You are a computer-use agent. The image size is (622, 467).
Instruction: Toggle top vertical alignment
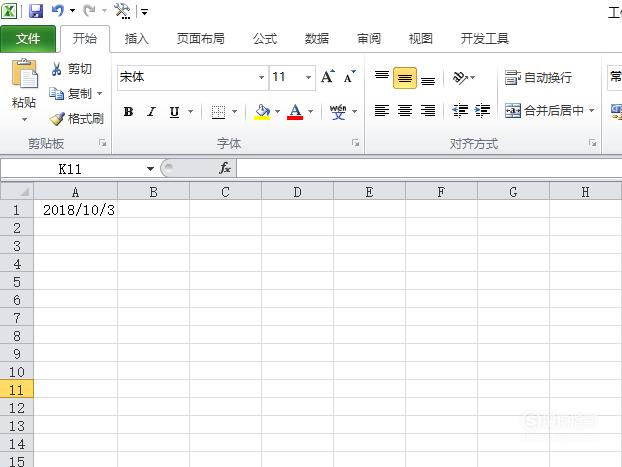pyautogui.click(x=382, y=77)
